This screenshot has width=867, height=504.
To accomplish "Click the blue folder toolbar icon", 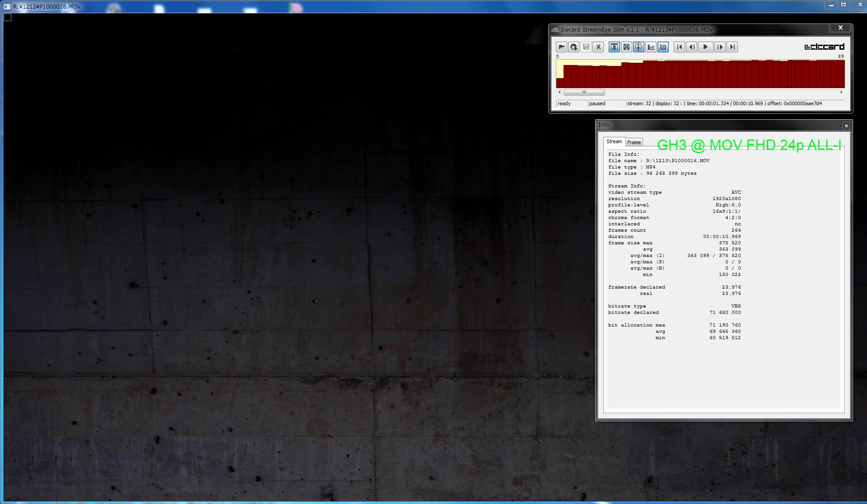I will click(663, 47).
